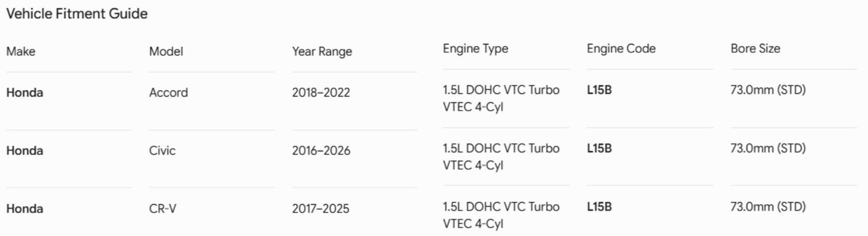Click the Bore Size column header

(x=755, y=49)
